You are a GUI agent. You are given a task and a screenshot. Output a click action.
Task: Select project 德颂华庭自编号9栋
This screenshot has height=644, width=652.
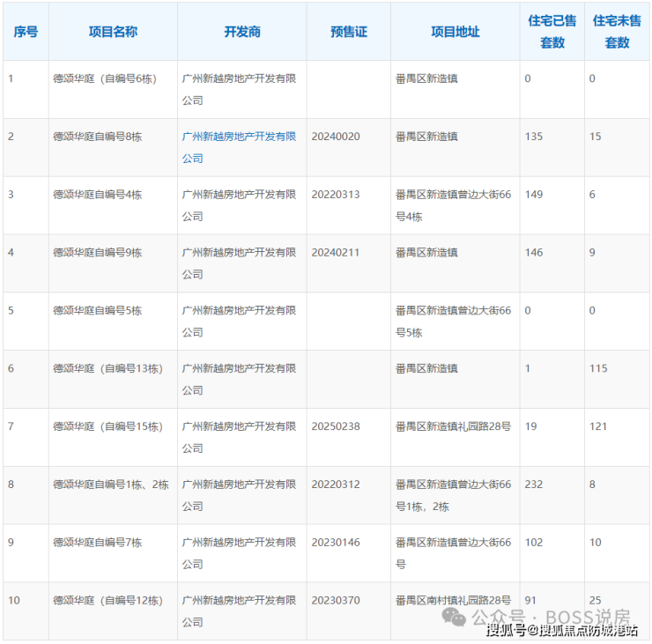tap(97, 253)
